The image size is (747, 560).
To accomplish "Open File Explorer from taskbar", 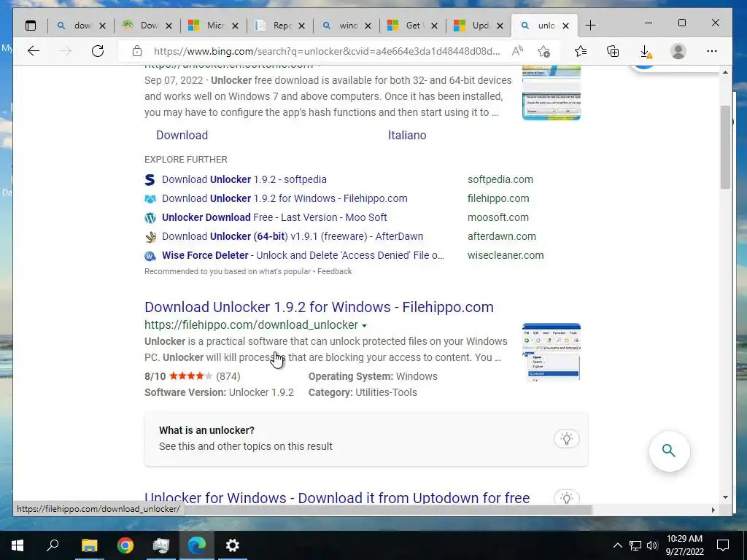I will (x=89, y=545).
